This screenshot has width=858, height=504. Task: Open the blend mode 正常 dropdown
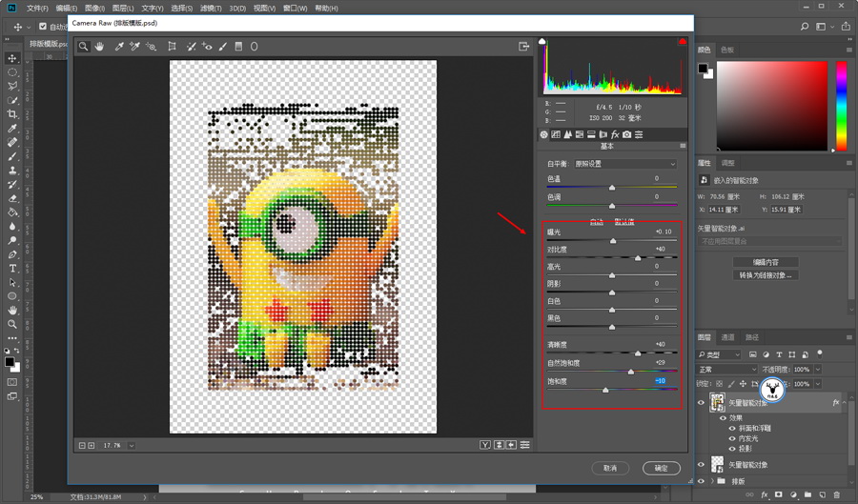click(x=726, y=369)
